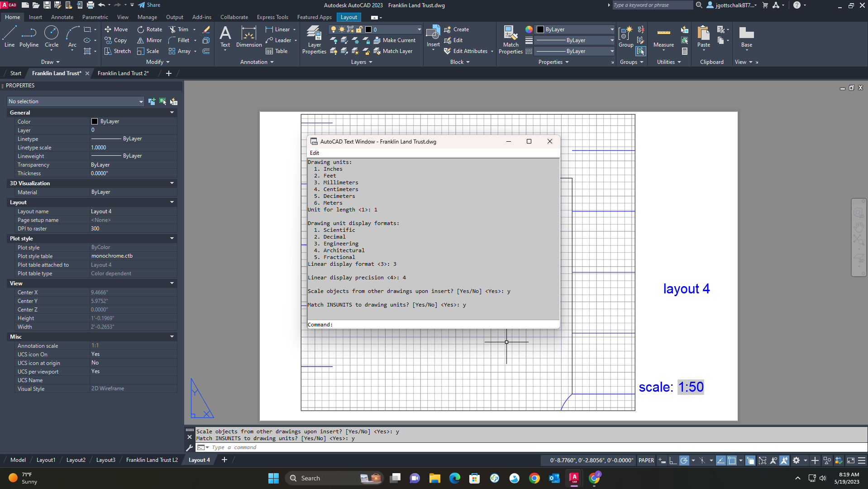The width and height of the screenshot is (868, 489).
Task: Open the Layer Properties manager
Action: (x=314, y=39)
